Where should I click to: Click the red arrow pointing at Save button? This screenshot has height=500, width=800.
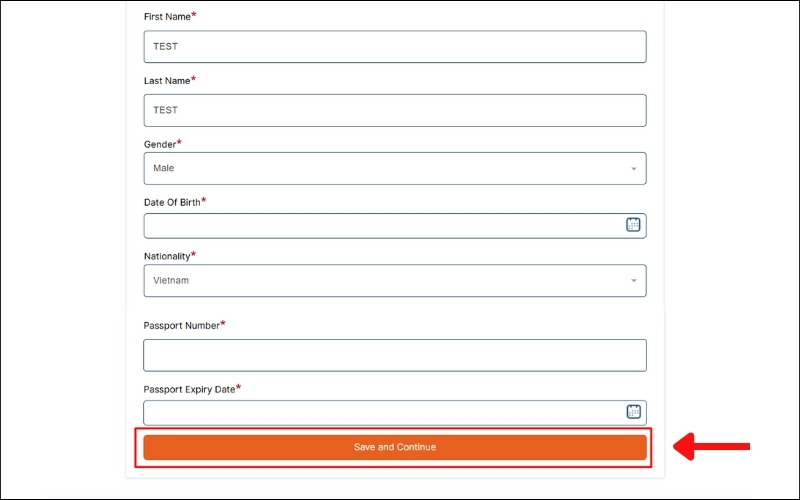point(712,446)
